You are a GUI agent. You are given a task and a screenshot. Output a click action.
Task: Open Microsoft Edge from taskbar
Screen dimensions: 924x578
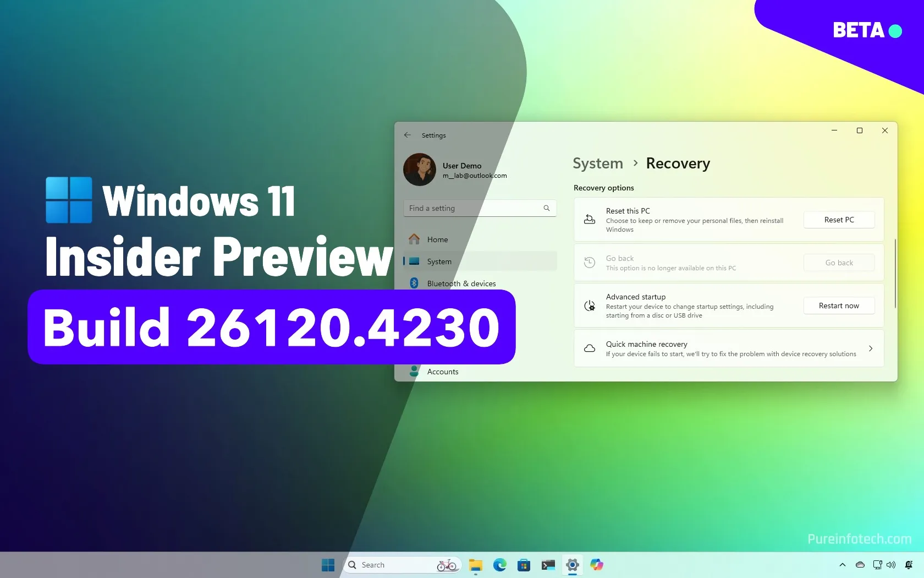[499, 565]
